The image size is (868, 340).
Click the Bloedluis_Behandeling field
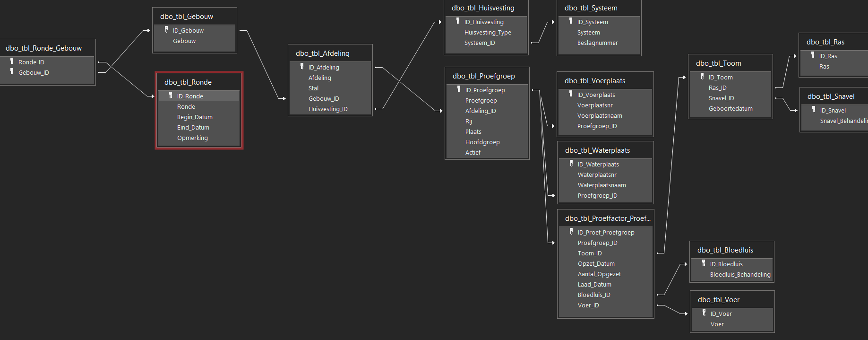740,275
